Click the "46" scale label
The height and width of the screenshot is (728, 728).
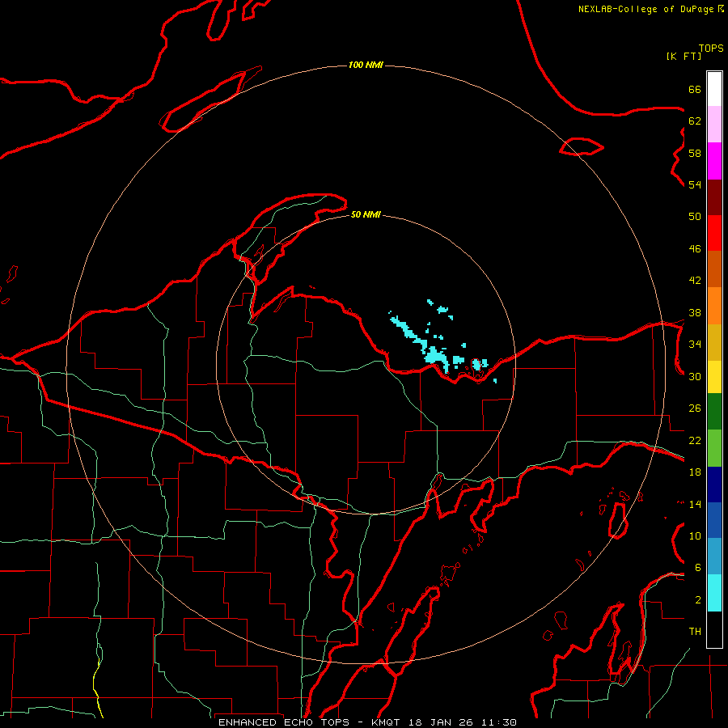(695, 249)
